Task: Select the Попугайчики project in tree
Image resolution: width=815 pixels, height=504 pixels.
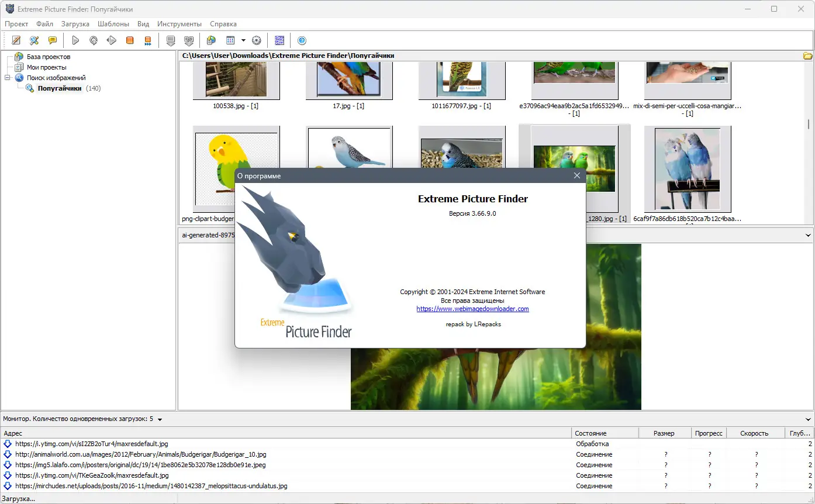Action: click(60, 88)
